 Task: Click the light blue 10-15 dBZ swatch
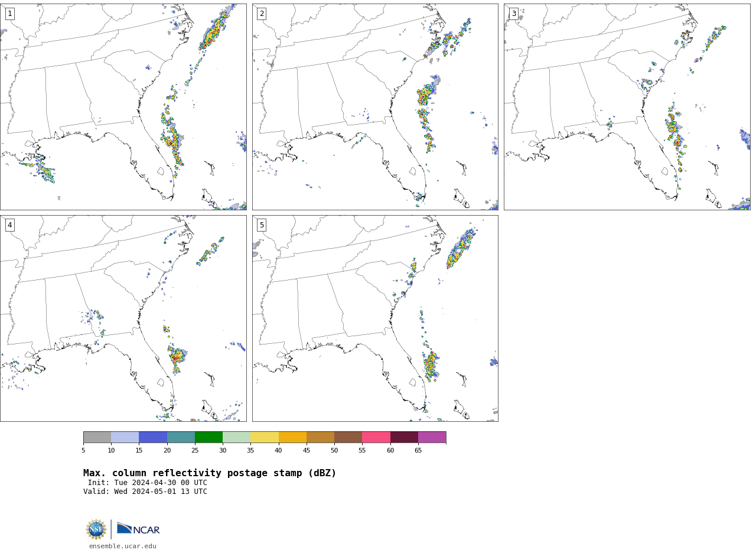tap(125, 437)
